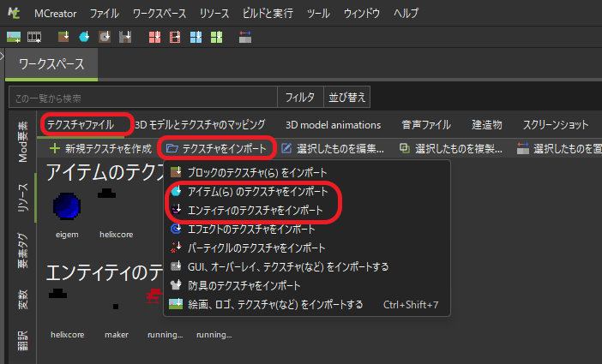Click the create new texture toolbar icon
This screenshot has height=364, width=602.
coord(13,37)
